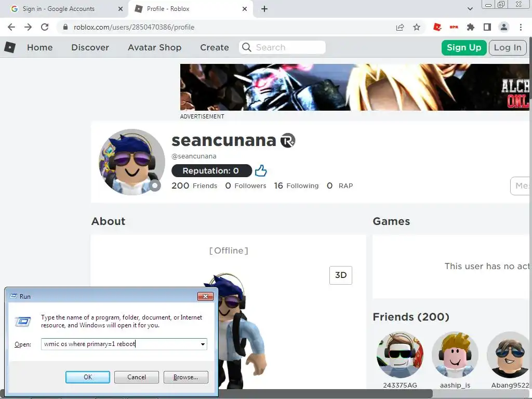Click the Sign Up button

pyautogui.click(x=464, y=47)
